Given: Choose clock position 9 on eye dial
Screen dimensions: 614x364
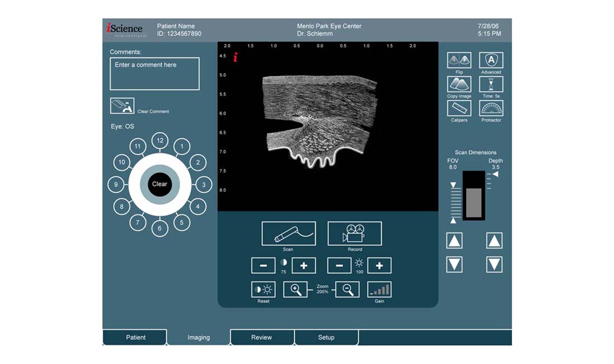Looking at the screenshot, I should pos(116,185).
